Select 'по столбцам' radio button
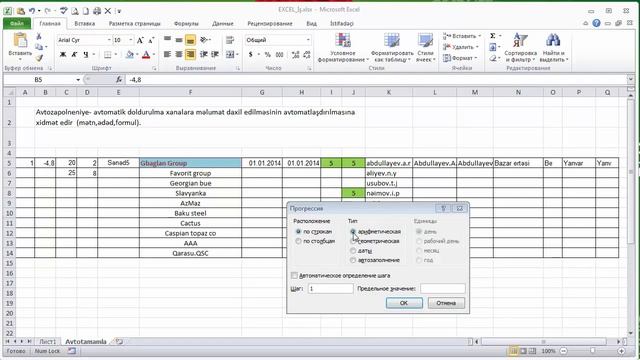 (298, 241)
